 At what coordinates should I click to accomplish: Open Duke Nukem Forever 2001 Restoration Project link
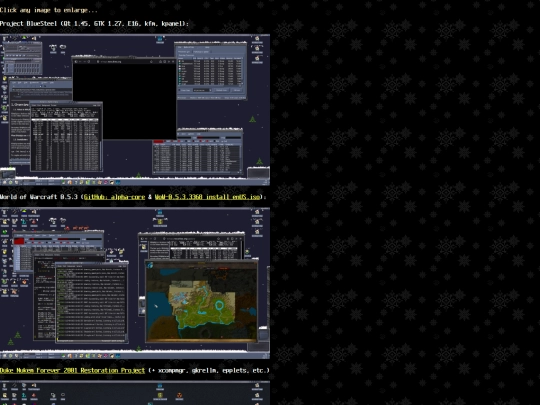(72, 371)
